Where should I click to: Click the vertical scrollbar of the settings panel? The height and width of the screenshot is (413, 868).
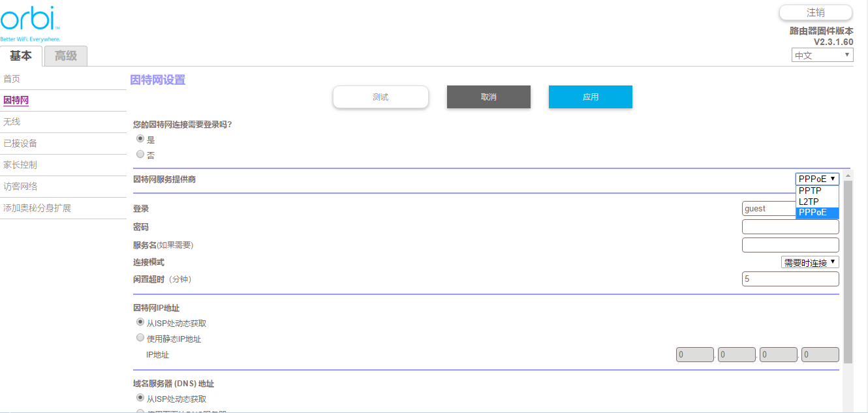click(848, 274)
